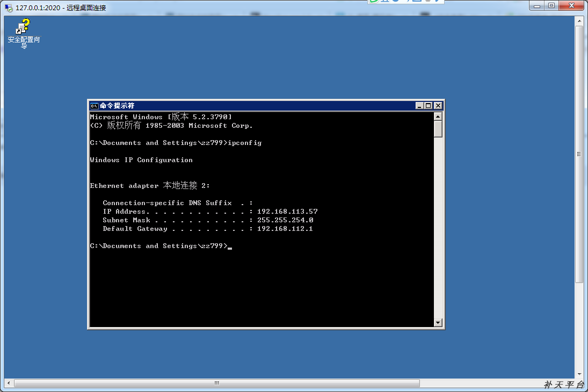Click the 命令提示符 title text
The height and width of the screenshot is (392, 588).
pyautogui.click(x=117, y=106)
